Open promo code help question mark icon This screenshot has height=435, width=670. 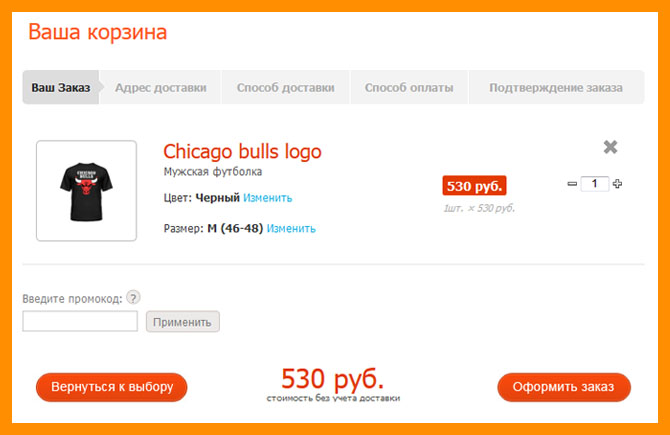(133, 297)
